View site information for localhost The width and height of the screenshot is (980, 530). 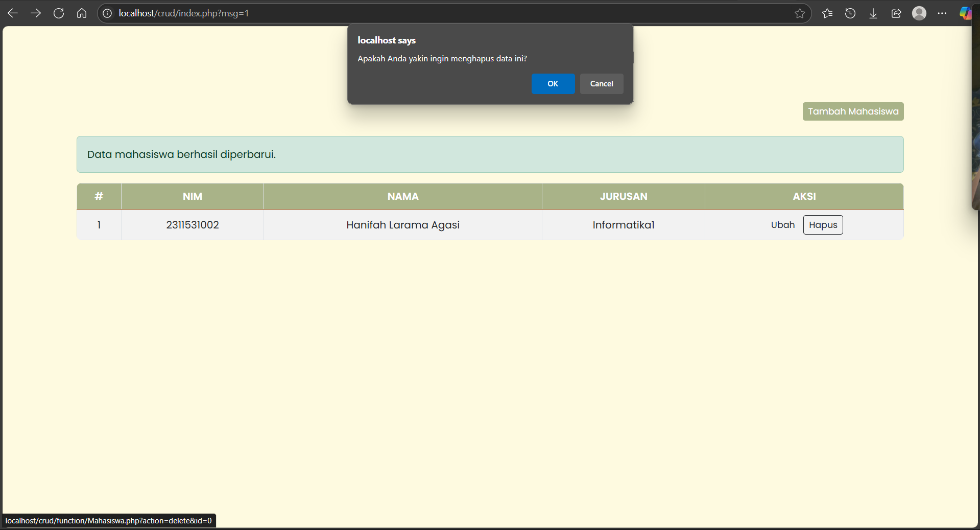[x=107, y=13]
